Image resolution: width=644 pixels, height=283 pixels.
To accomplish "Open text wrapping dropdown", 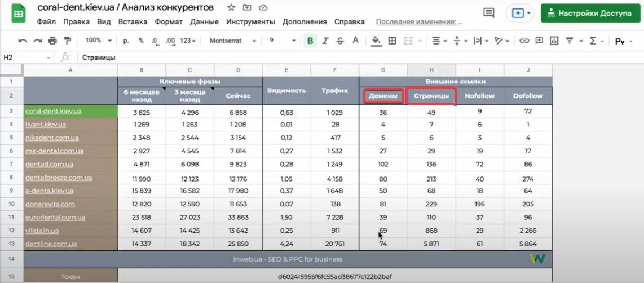I will click(x=481, y=41).
